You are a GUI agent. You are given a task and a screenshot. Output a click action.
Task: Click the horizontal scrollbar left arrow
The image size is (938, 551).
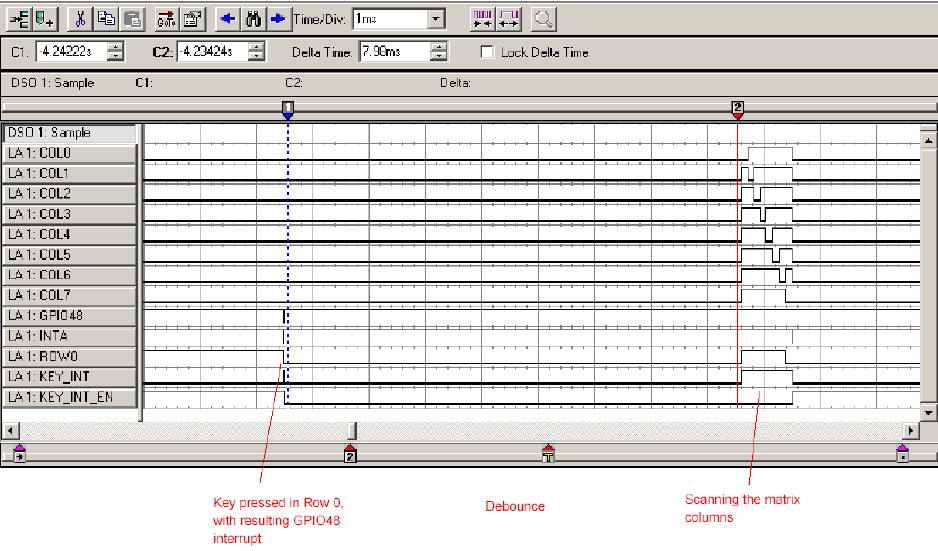[x=11, y=430]
